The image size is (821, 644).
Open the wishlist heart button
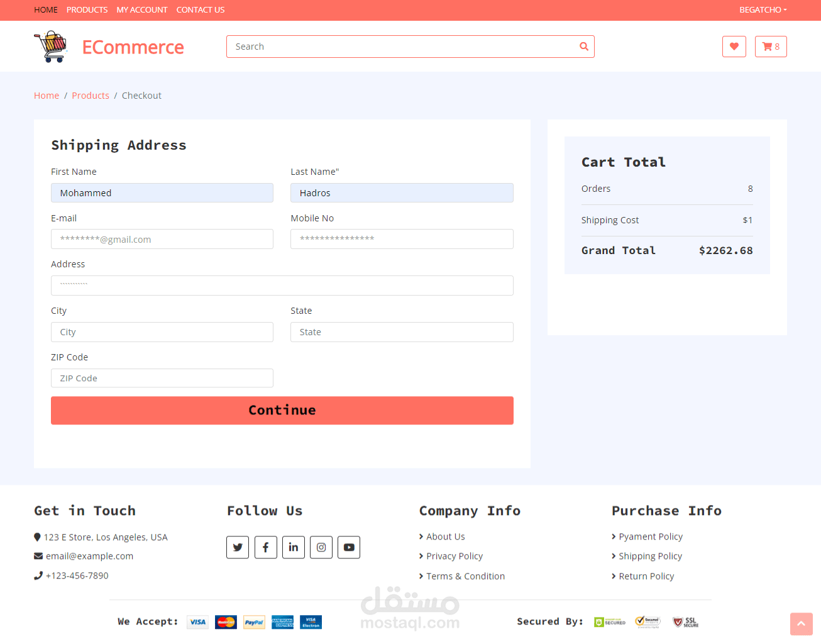tap(734, 47)
